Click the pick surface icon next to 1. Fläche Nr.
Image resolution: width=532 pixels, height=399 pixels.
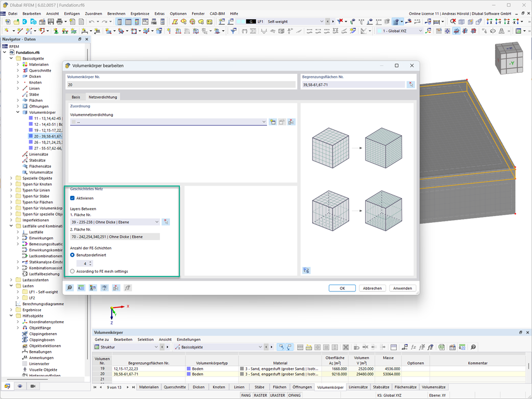[166, 222]
